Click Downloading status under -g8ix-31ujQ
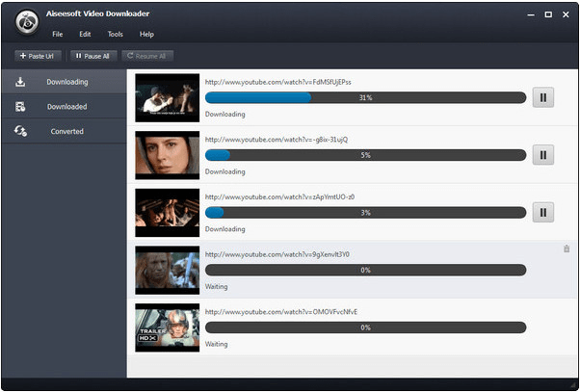The height and width of the screenshot is (392, 580). pos(224,171)
